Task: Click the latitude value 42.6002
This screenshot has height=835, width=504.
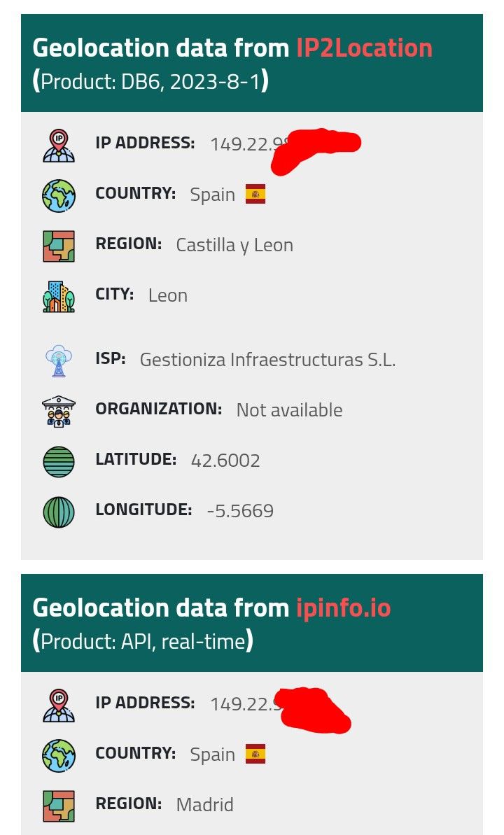Action: coord(225,461)
